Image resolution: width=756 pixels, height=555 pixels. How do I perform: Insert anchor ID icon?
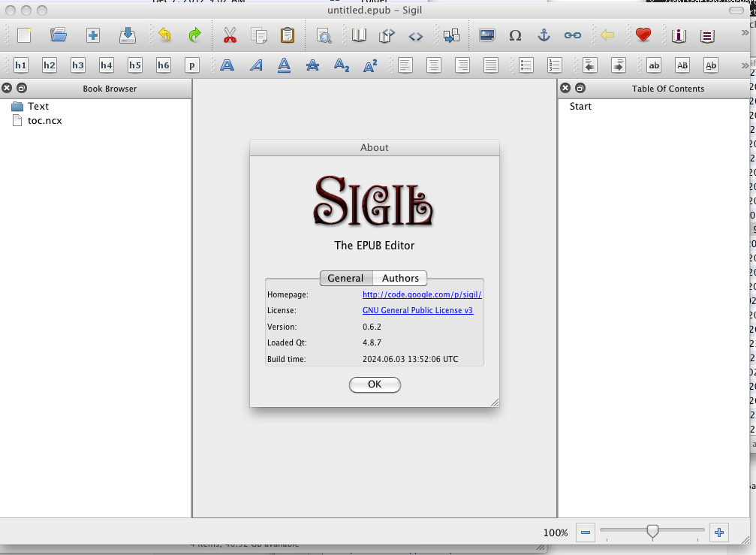point(544,35)
